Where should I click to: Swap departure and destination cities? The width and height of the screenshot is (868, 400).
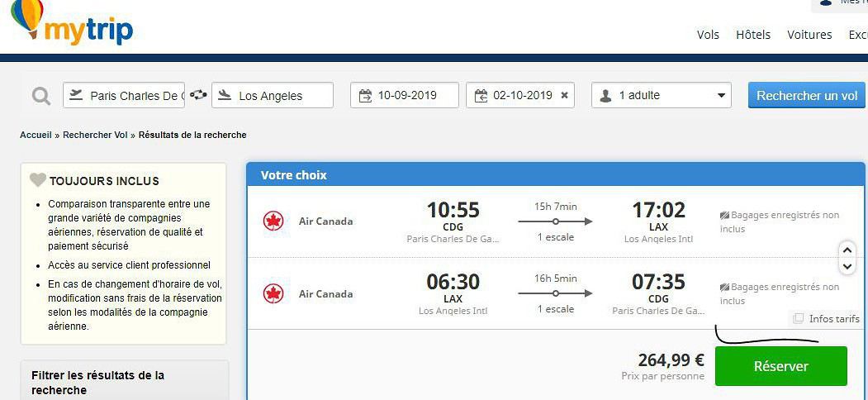(x=198, y=95)
